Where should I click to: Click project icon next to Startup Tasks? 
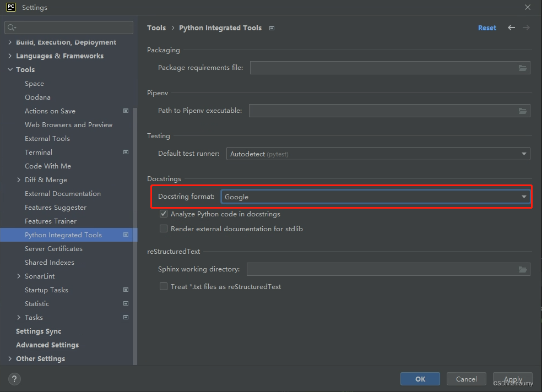(126, 290)
